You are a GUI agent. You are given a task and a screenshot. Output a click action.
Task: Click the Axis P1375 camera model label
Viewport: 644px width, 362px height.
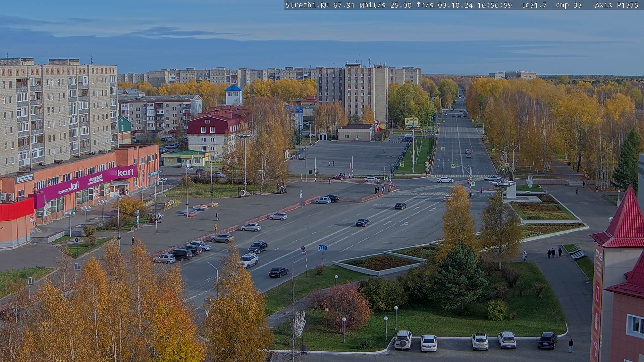pyautogui.click(x=616, y=5)
